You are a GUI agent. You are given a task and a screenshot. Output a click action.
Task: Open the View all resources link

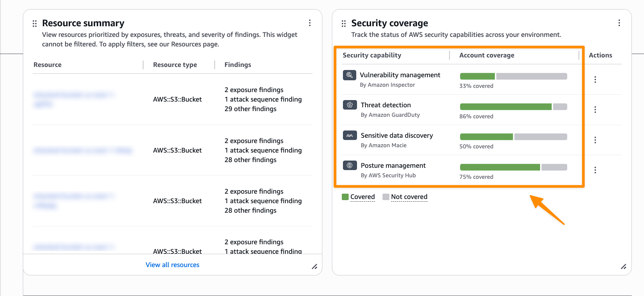(x=172, y=265)
